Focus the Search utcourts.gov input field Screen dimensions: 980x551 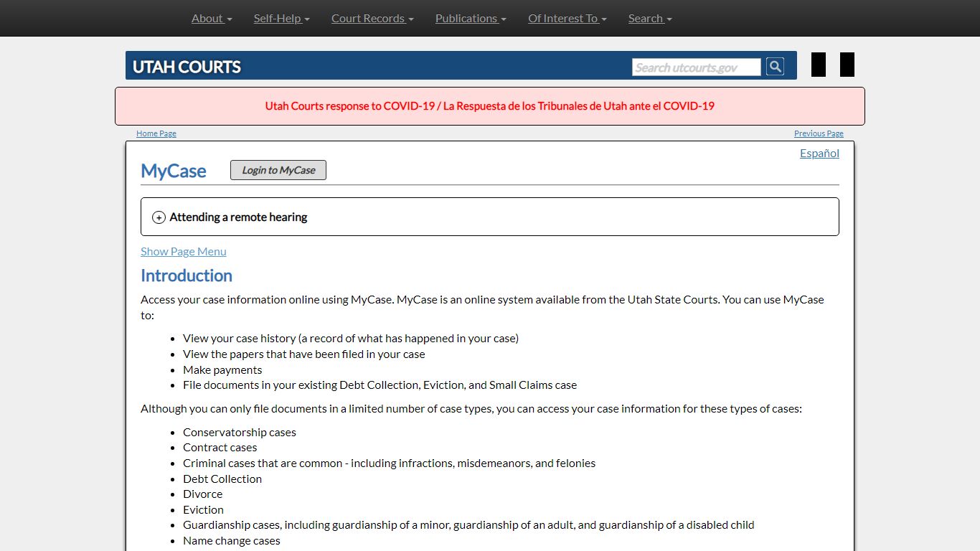coord(696,67)
